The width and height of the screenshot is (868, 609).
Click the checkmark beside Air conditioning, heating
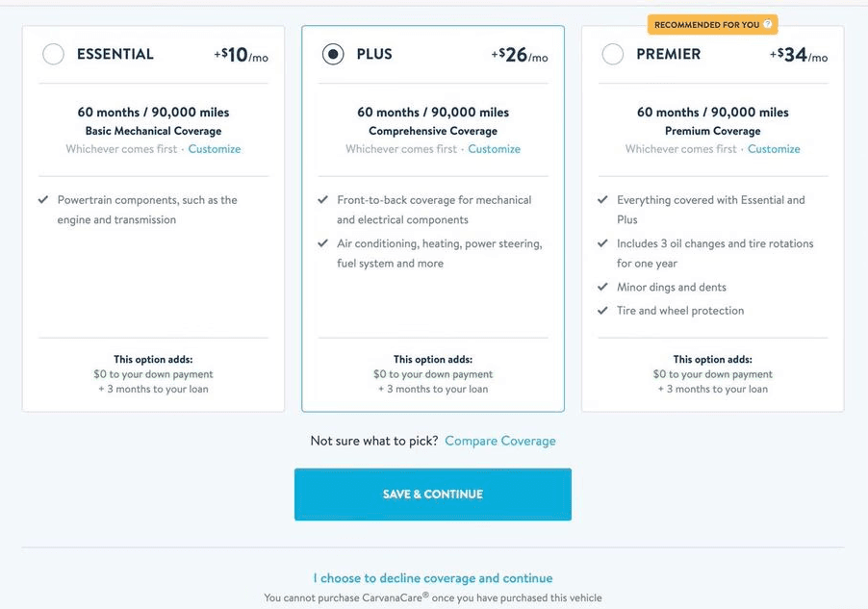point(322,243)
